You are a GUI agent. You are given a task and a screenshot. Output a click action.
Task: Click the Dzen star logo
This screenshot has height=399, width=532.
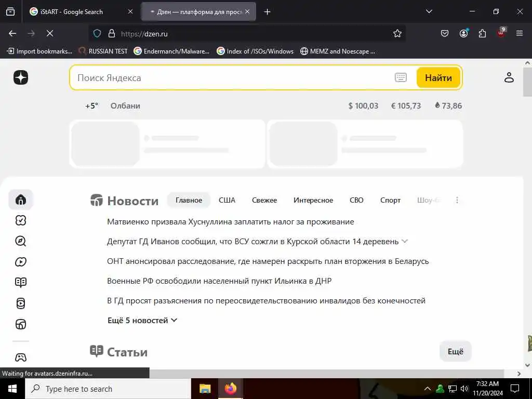point(21,77)
